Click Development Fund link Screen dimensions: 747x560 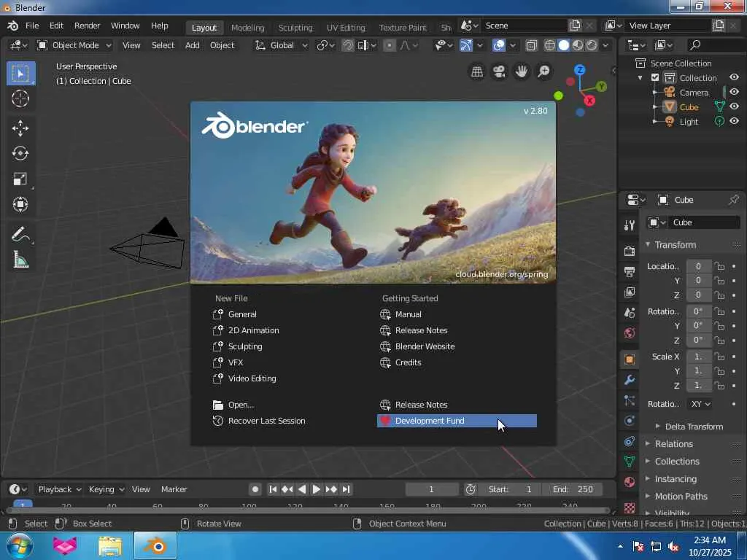pyautogui.click(x=457, y=421)
